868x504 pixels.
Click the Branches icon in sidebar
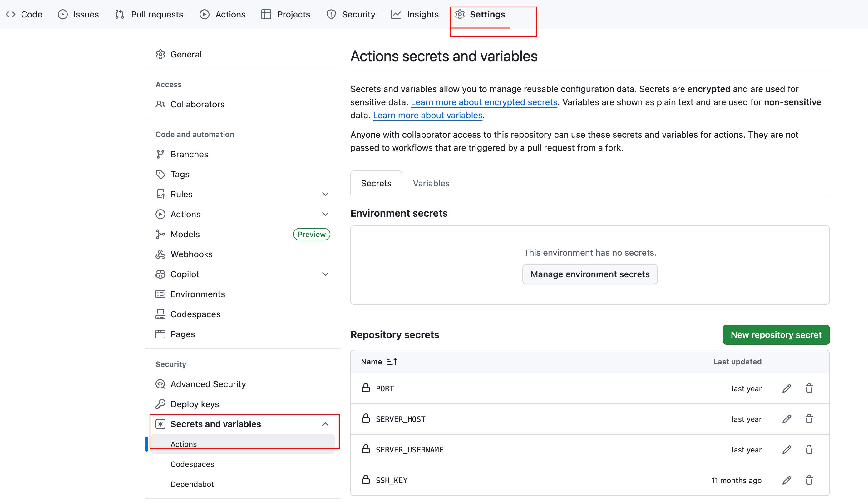(160, 154)
